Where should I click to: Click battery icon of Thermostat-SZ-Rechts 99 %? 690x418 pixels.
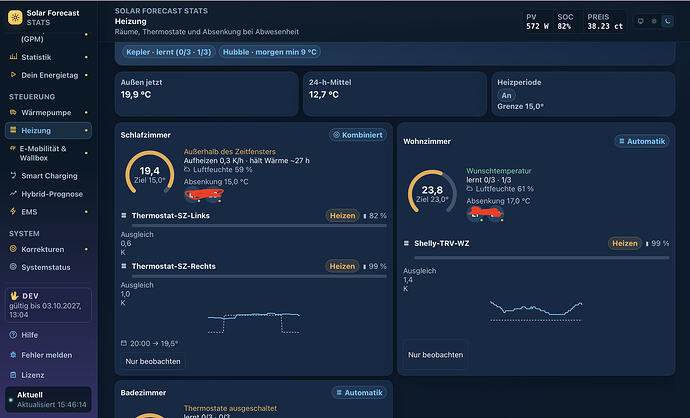coord(365,267)
